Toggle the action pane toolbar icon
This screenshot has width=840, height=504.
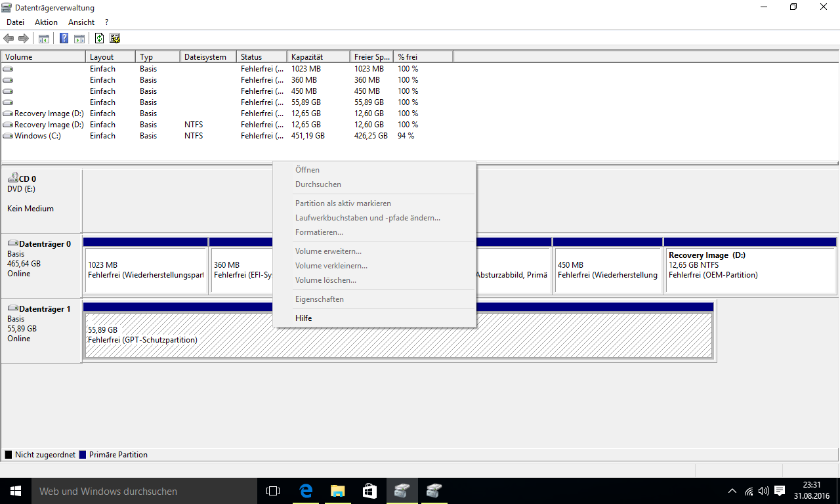79,38
